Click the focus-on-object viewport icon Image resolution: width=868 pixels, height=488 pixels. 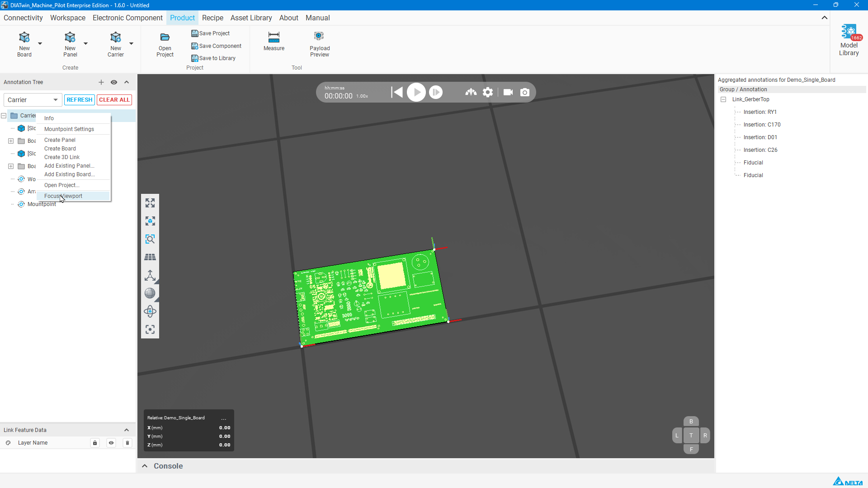[x=150, y=221]
